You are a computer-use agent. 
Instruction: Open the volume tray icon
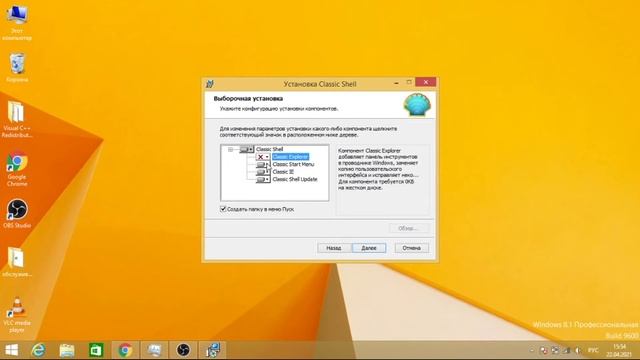tap(578, 351)
